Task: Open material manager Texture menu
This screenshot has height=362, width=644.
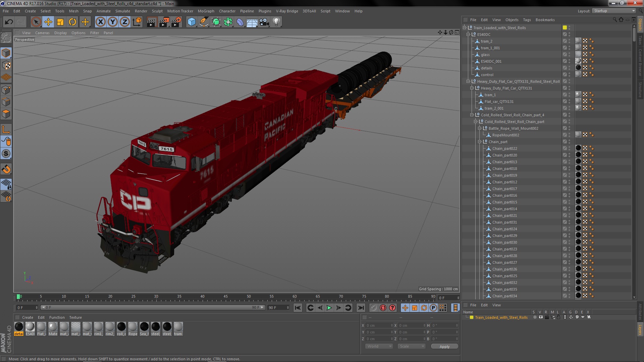Action: coord(75,317)
